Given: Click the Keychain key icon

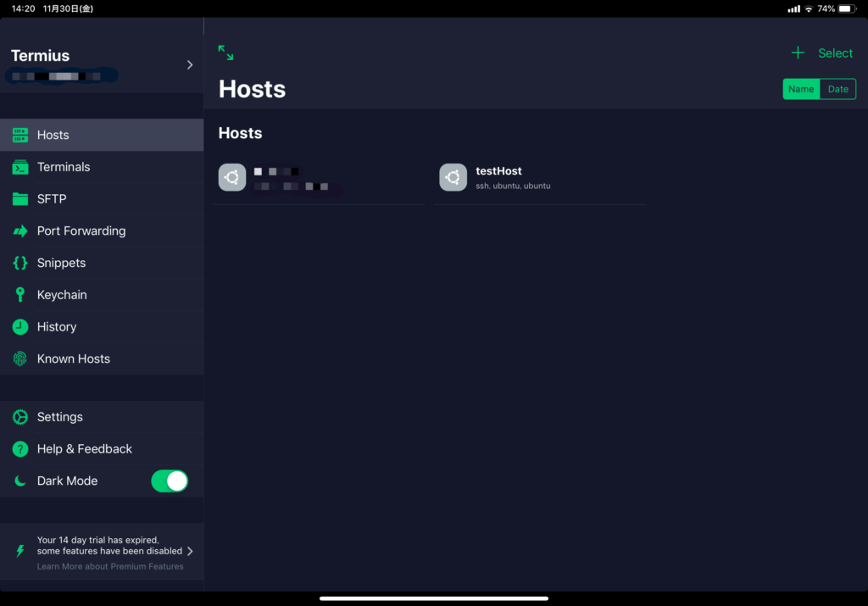Looking at the screenshot, I should (20, 295).
